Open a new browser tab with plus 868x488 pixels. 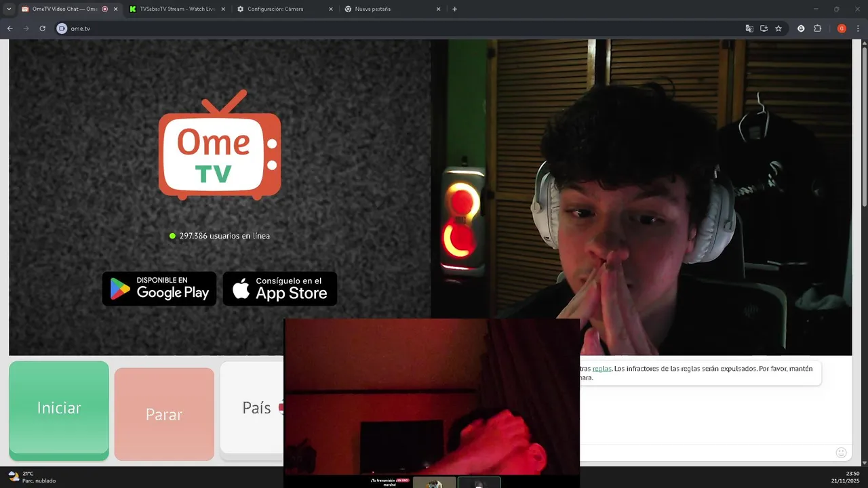coord(454,9)
